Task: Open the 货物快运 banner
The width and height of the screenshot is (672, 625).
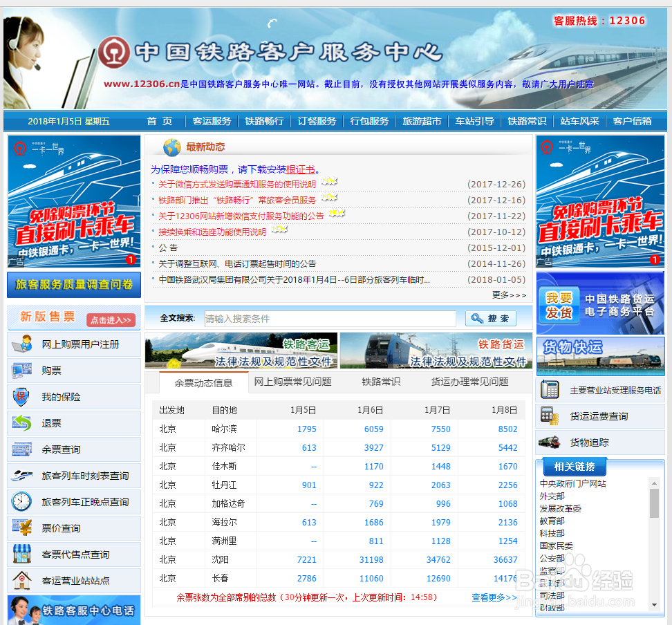Action: click(600, 356)
